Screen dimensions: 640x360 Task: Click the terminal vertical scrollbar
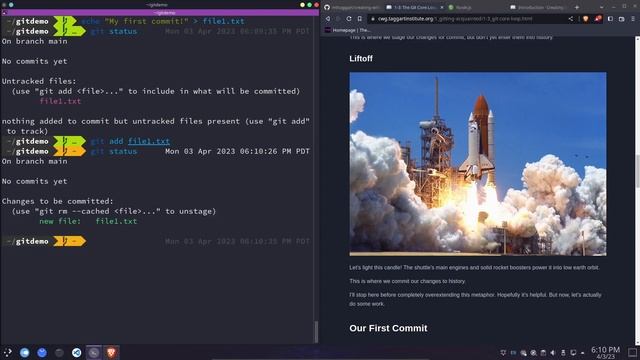tap(316, 331)
